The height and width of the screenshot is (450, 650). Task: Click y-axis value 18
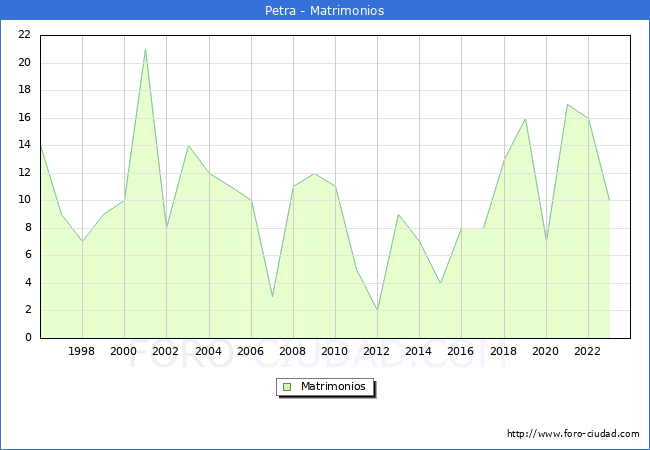pyautogui.click(x=25, y=90)
